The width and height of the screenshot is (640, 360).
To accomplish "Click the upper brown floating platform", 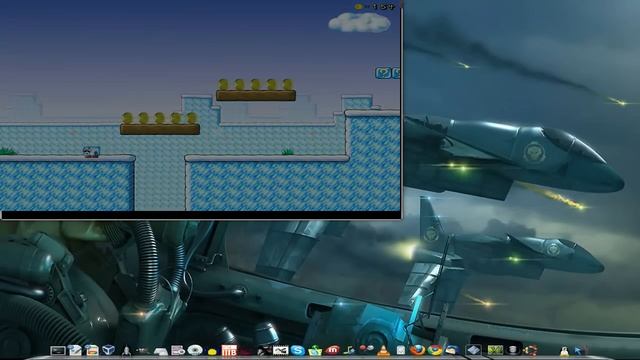I will pos(256,96).
